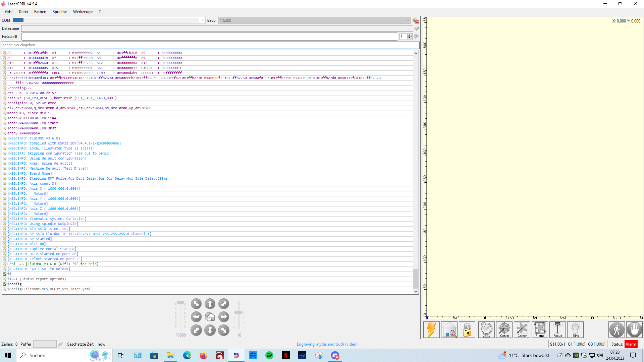Open Spotify from the taskbar
Viewport: 644px width, 362px height.
coord(269,355)
